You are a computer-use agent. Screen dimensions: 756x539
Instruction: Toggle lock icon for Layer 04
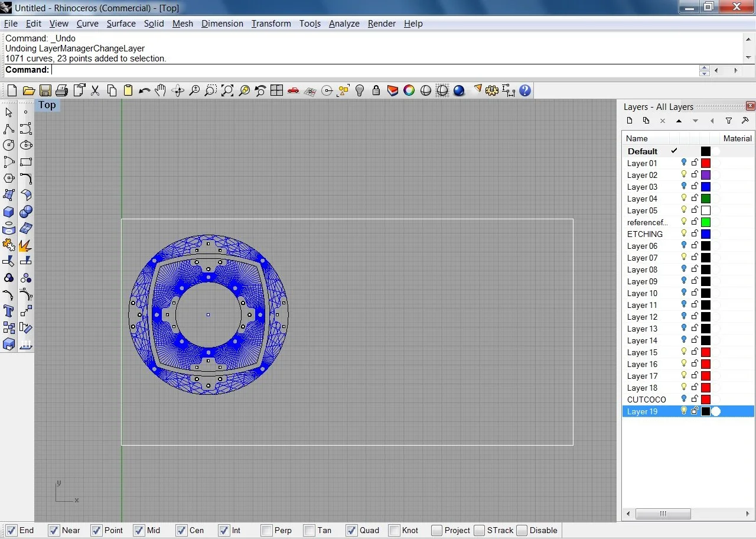695,199
